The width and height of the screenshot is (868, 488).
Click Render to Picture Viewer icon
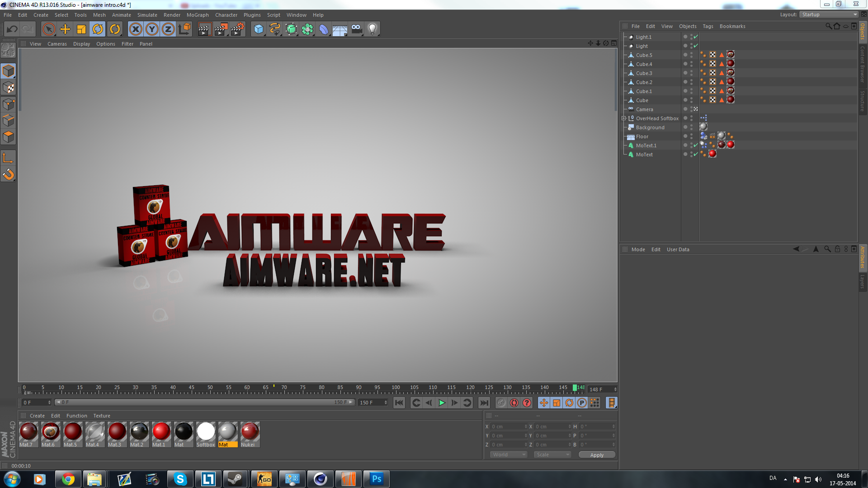(221, 29)
